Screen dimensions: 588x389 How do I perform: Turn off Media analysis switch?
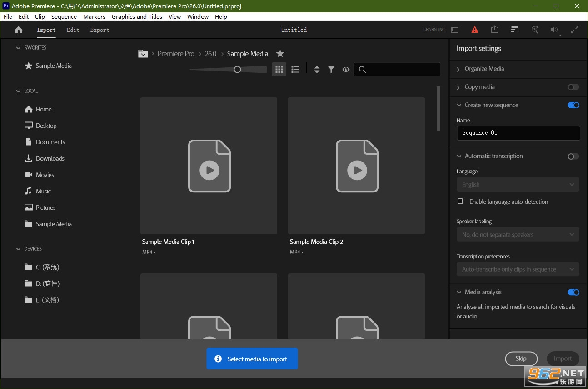click(573, 293)
